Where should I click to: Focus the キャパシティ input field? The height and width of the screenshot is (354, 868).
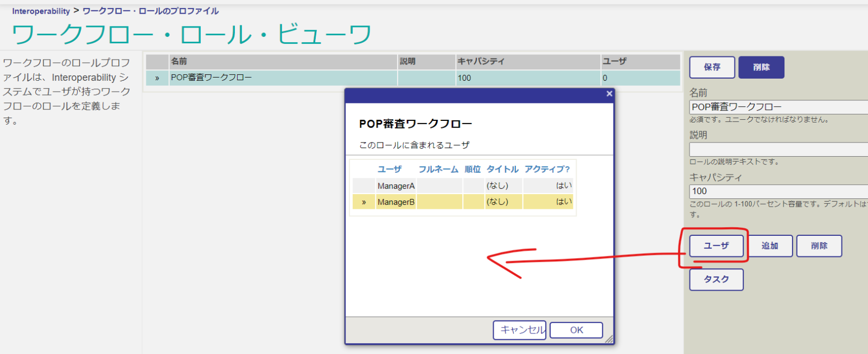click(x=778, y=191)
